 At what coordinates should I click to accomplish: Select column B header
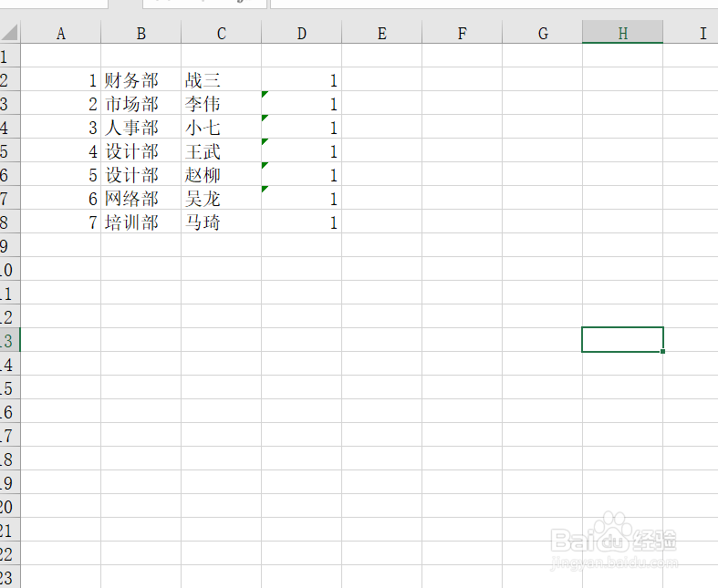pyautogui.click(x=141, y=33)
